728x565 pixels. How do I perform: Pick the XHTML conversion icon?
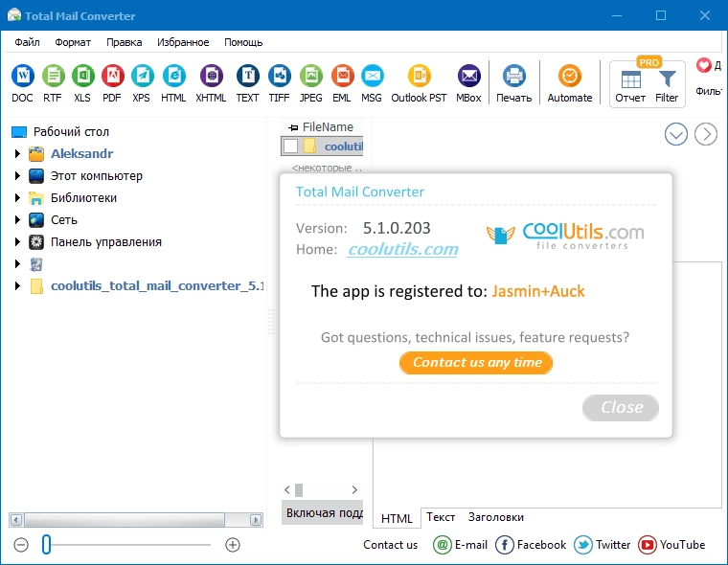click(212, 76)
